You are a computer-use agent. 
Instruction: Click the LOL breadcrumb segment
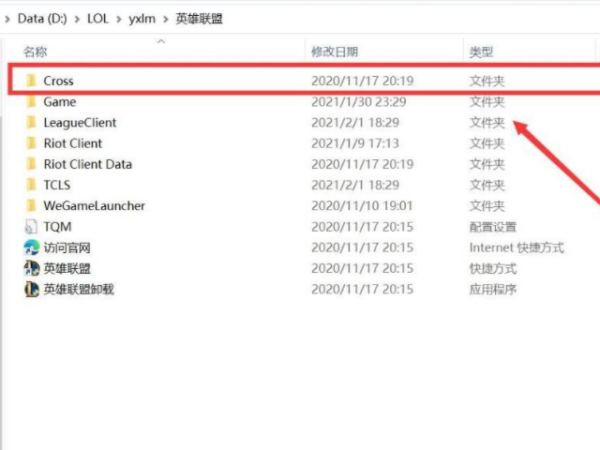click(98, 18)
